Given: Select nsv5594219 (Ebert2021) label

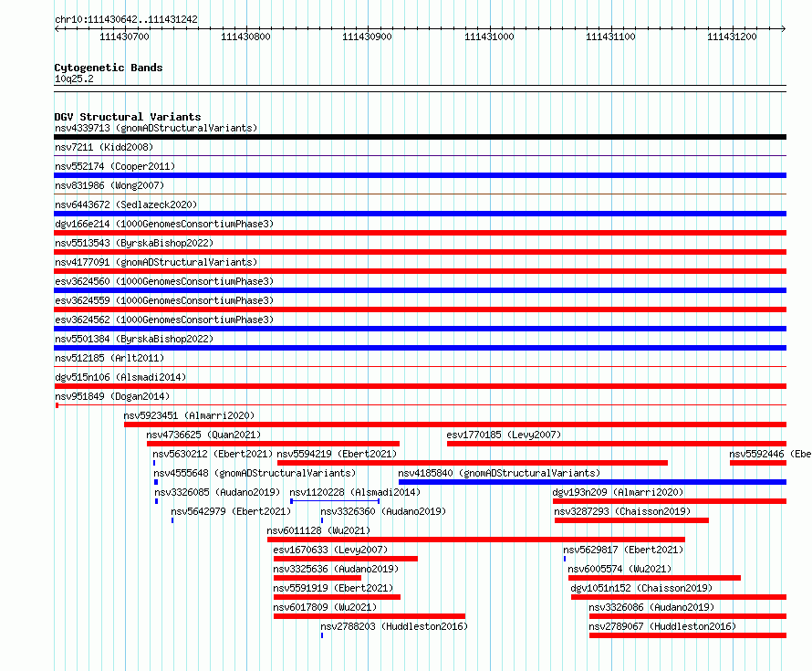Looking at the screenshot, I should click(x=337, y=454).
